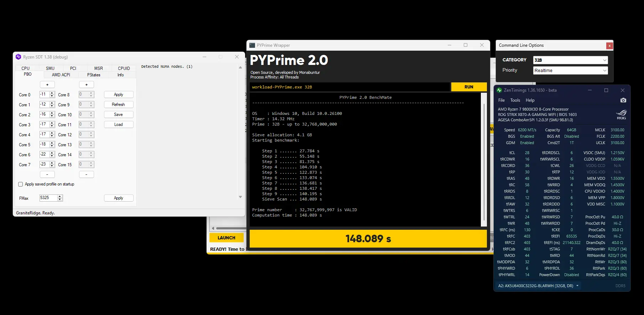This screenshot has height=315, width=644.
Task: Select the Info tab in Ryzen SDT
Action: pyautogui.click(x=121, y=75)
